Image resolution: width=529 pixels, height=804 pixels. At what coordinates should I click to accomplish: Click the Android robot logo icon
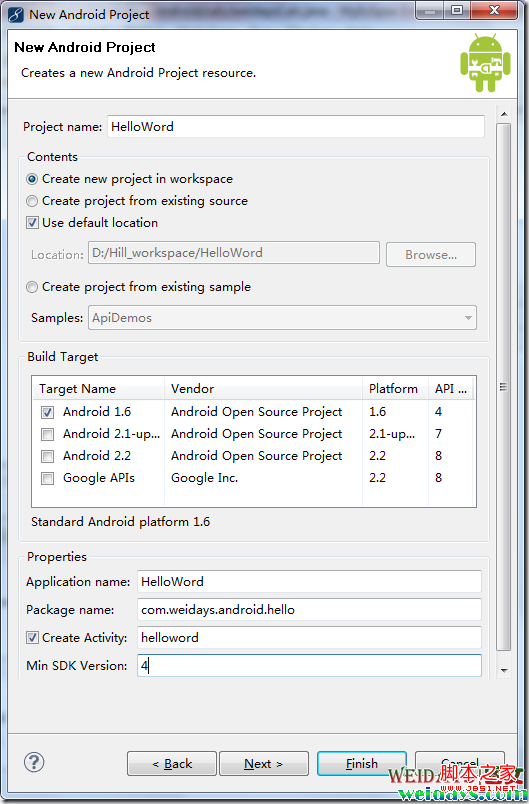click(x=485, y=63)
